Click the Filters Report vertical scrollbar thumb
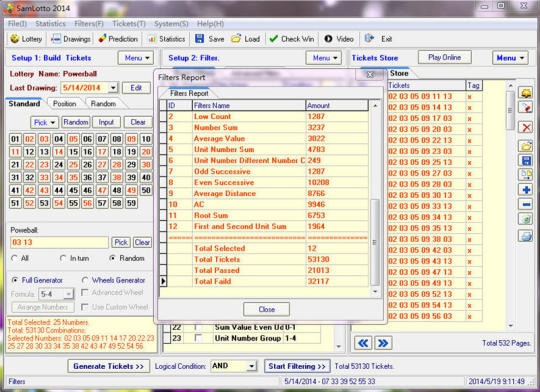 tap(375, 242)
